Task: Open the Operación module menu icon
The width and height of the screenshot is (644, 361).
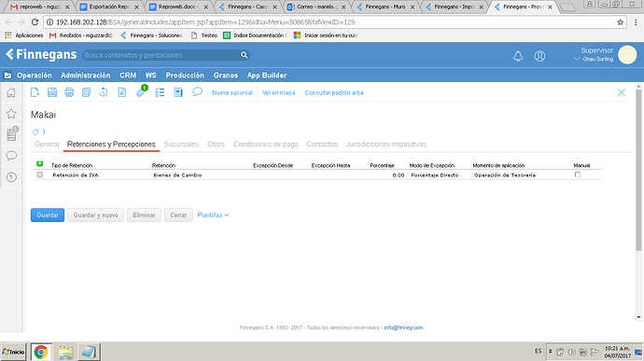Action: 7,76
